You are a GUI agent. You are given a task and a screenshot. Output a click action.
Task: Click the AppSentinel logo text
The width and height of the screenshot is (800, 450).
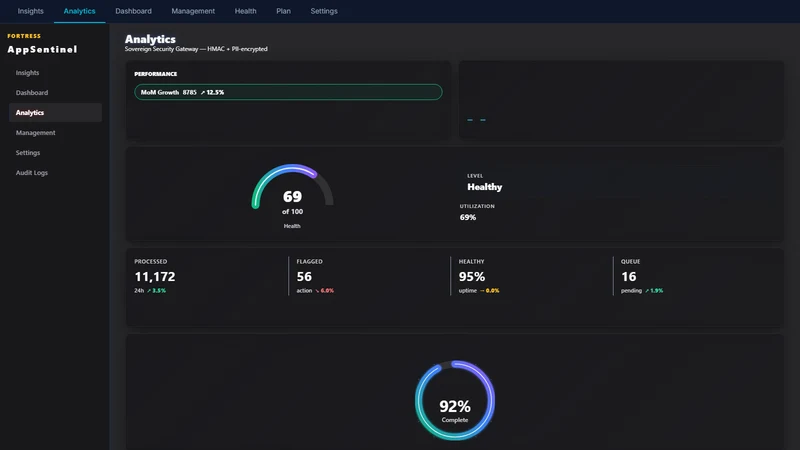click(x=42, y=49)
